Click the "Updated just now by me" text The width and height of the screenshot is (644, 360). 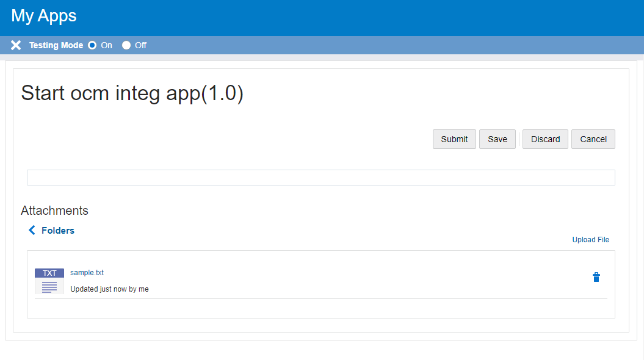[x=109, y=289]
